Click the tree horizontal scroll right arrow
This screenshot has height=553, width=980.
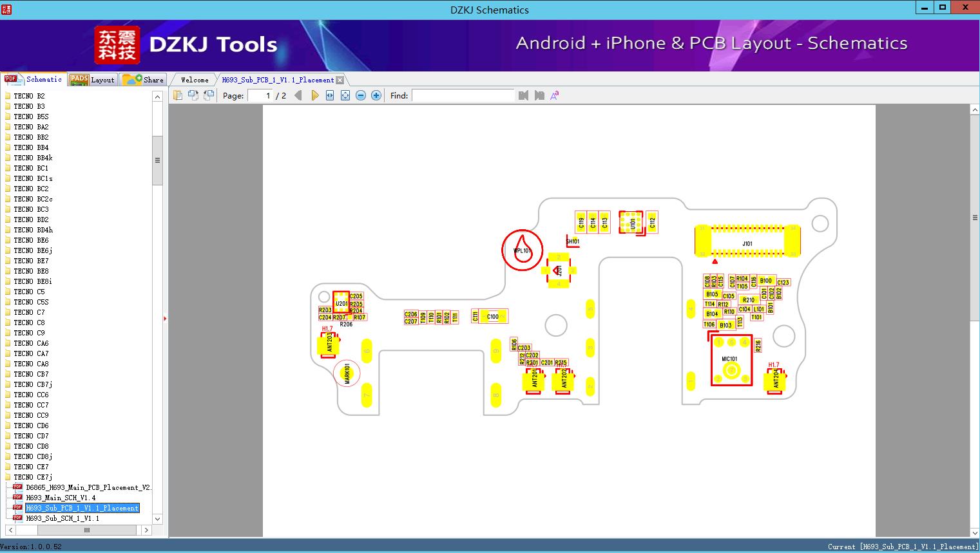click(146, 530)
